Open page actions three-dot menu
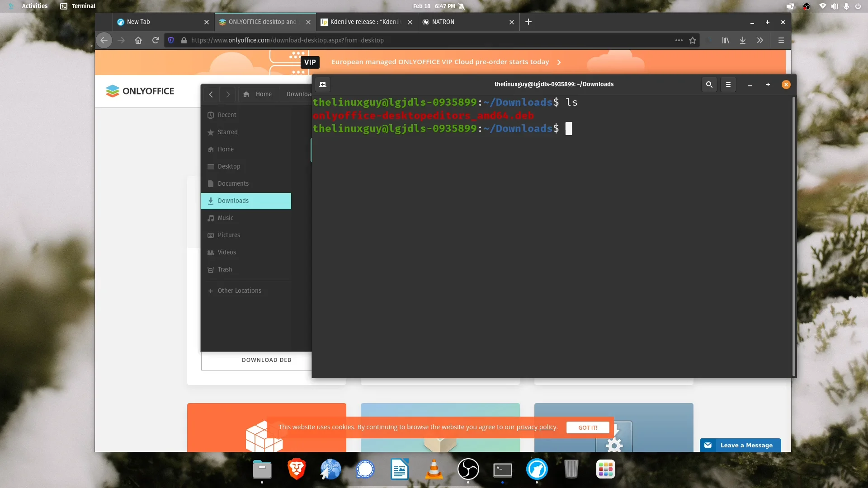Viewport: 868px width, 488px height. click(x=679, y=40)
